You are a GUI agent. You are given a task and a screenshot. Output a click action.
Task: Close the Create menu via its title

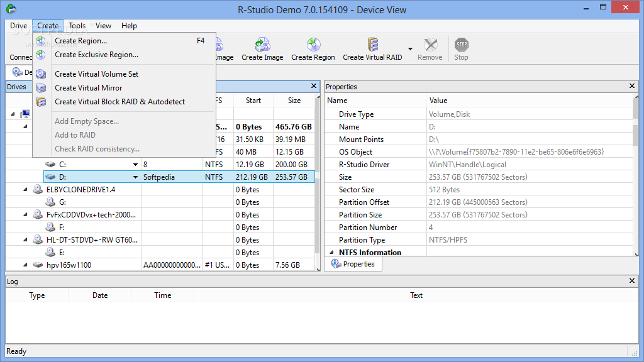[48, 25]
